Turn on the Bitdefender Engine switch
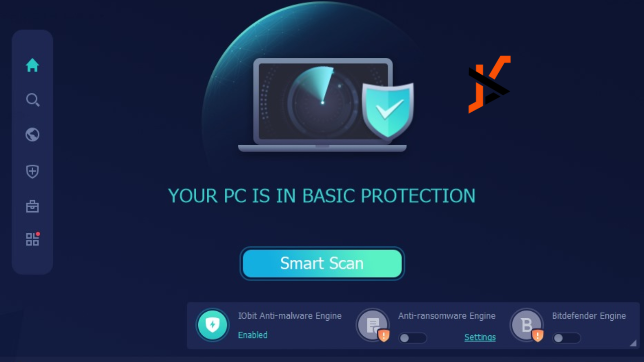The width and height of the screenshot is (644, 362). pos(567,338)
